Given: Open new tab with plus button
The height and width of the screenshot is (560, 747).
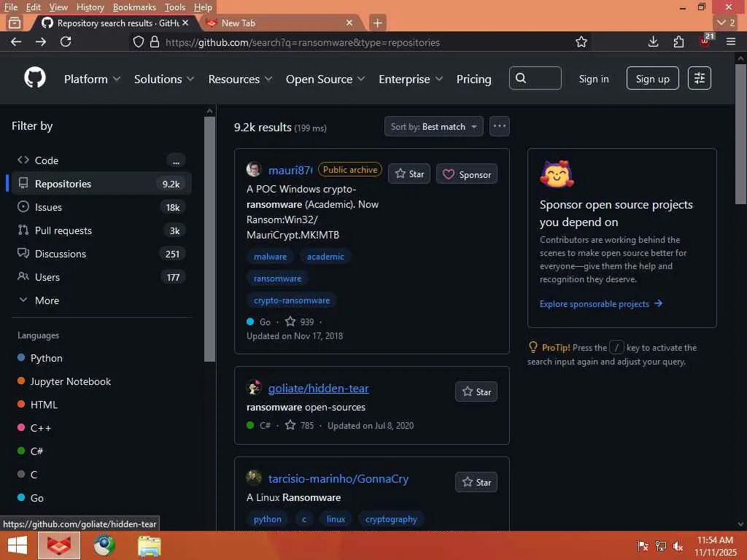Looking at the screenshot, I should [x=377, y=23].
